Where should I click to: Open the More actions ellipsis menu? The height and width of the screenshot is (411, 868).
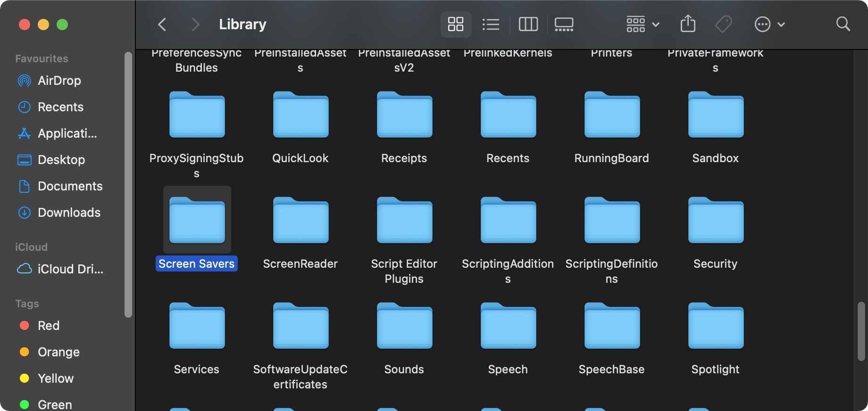pyautogui.click(x=769, y=24)
